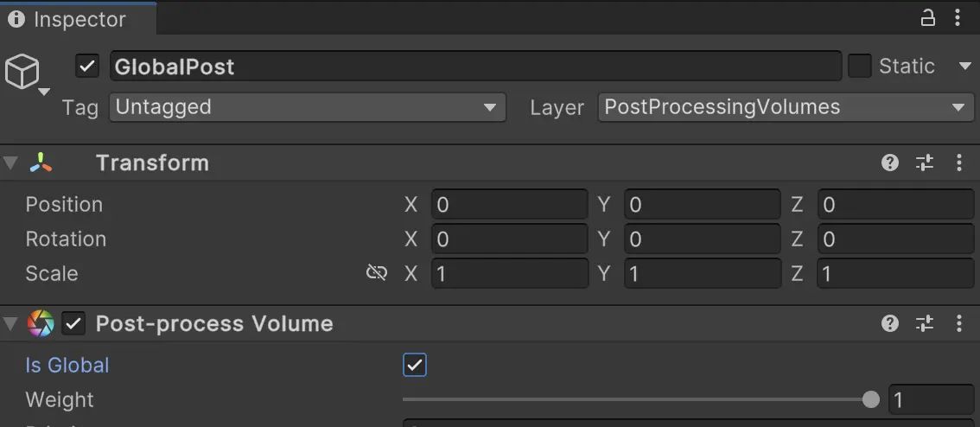Disable the Post-process Volume component checkbox

coord(73,324)
